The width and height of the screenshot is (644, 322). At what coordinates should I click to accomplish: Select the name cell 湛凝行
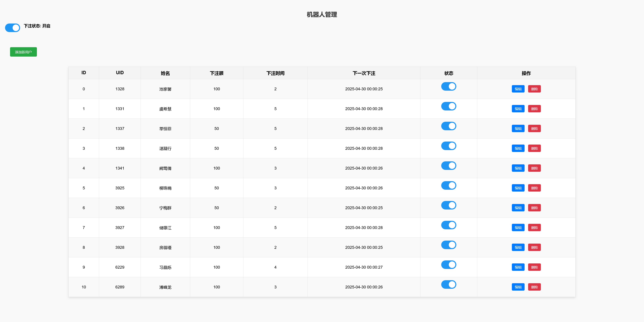point(165,149)
